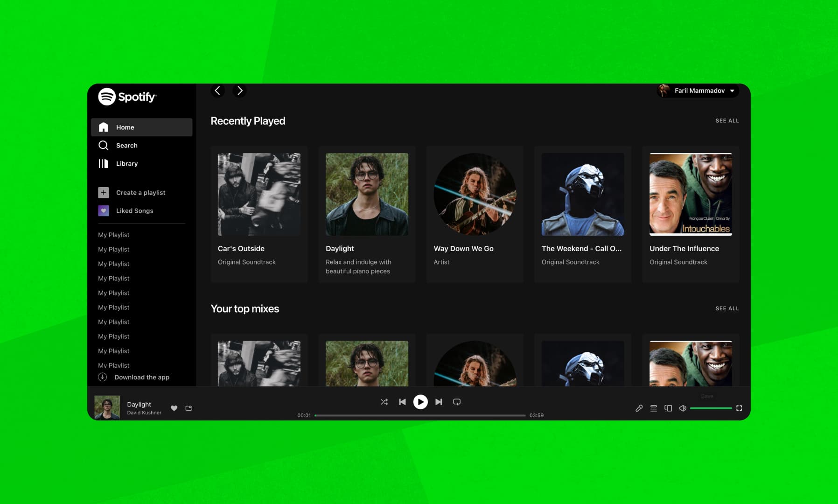This screenshot has width=838, height=504.
Task: Toggle repeat mode
Action: click(457, 402)
